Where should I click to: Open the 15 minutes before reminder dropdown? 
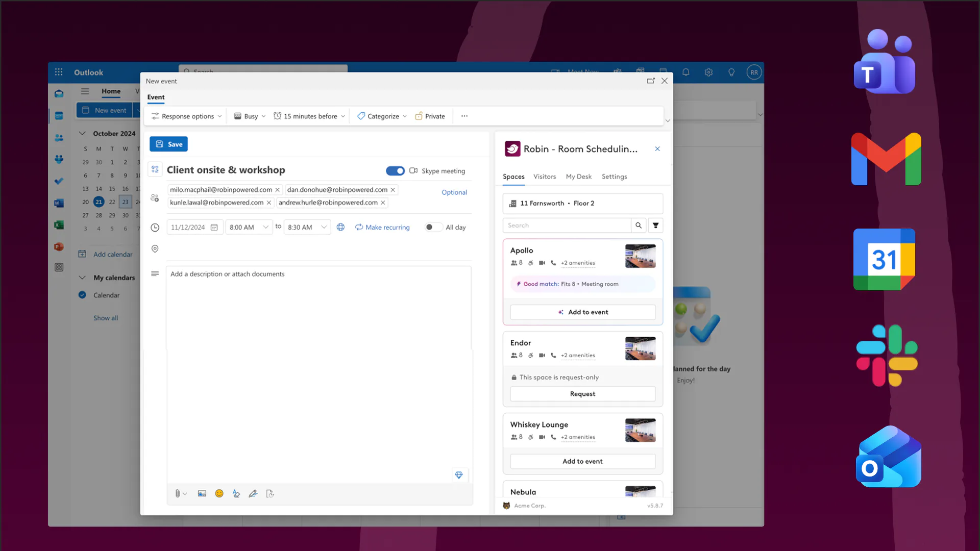309,116
